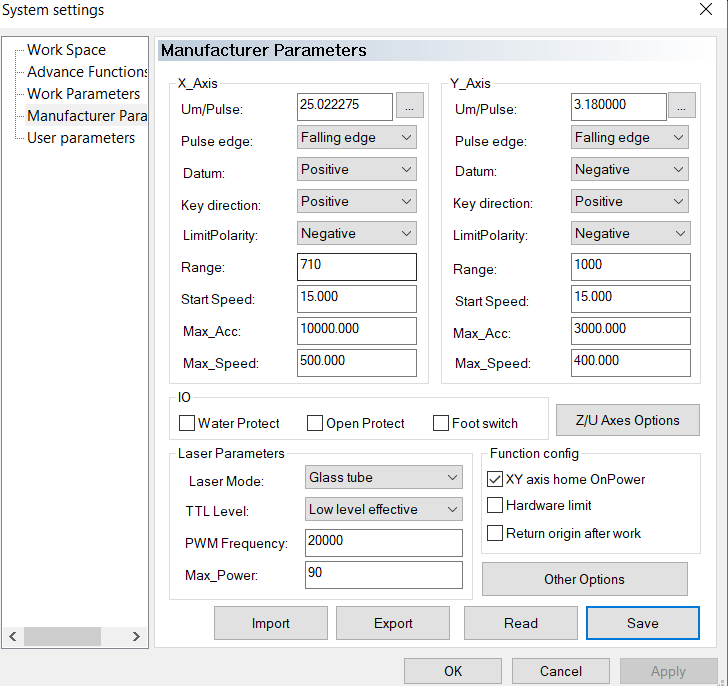This screenshot has height=686, width=728.
Task: Click the X_Axis Um/Pulse ellipsis button
Action: pyautogui.click(x=410, y=106)
